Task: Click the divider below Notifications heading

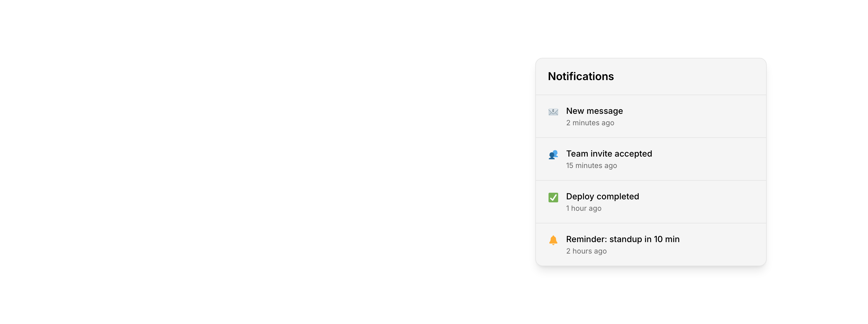Action: [x=650, y=95]
